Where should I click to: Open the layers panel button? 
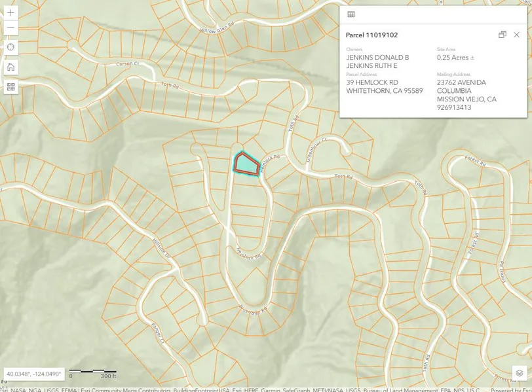point(518,372)
